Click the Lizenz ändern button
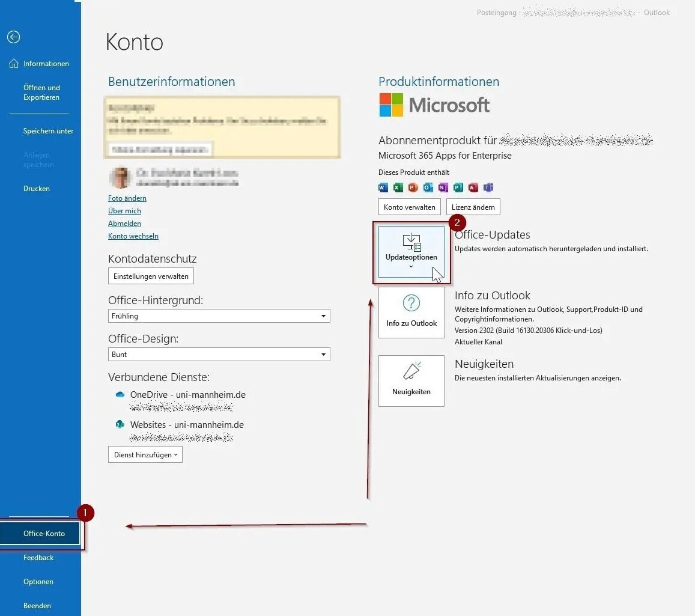The width and height of the screenshot is (695, 616). 473,207
